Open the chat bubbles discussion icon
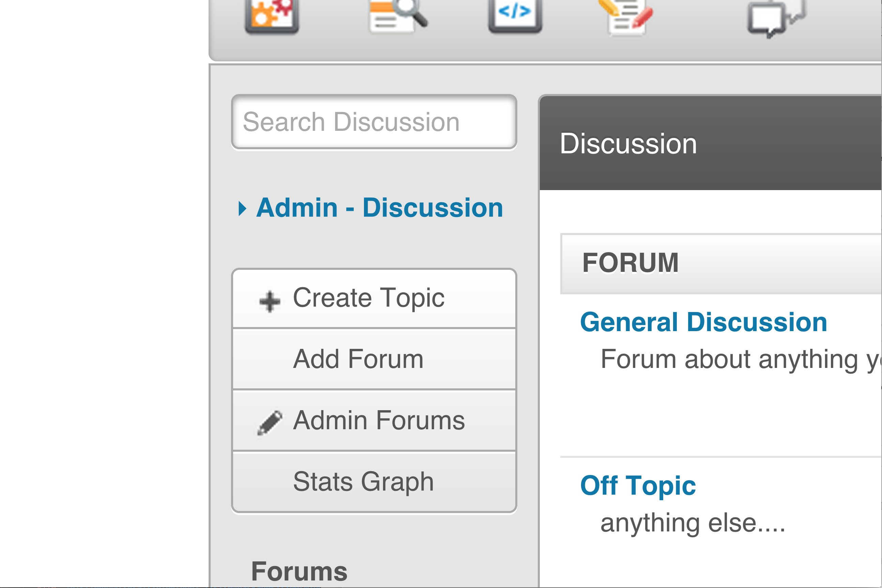Screen dimensions: 882x588 click(x=775, y=18)
